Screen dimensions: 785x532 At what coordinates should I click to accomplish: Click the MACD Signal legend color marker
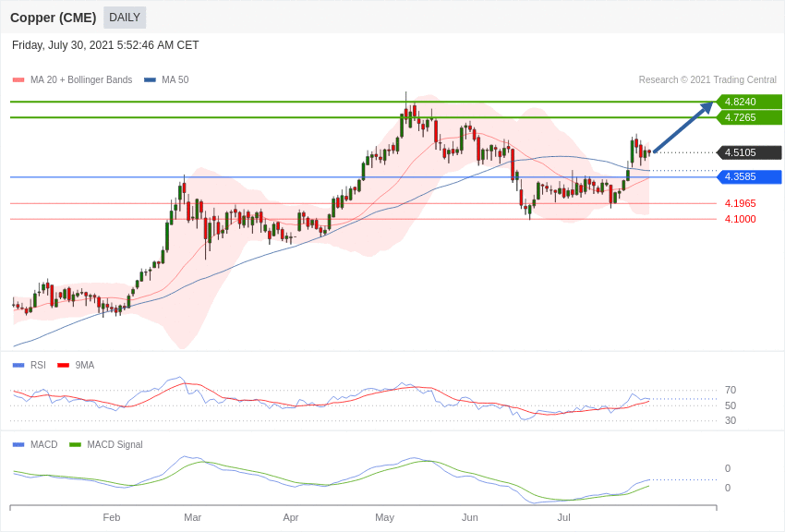[75, 444]
